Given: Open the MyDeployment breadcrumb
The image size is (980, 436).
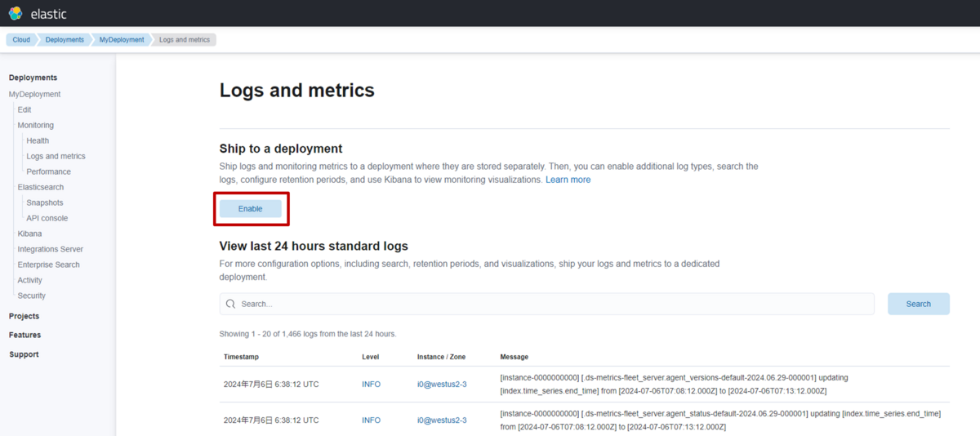Looking at the screenshot, I should [122, 39].
